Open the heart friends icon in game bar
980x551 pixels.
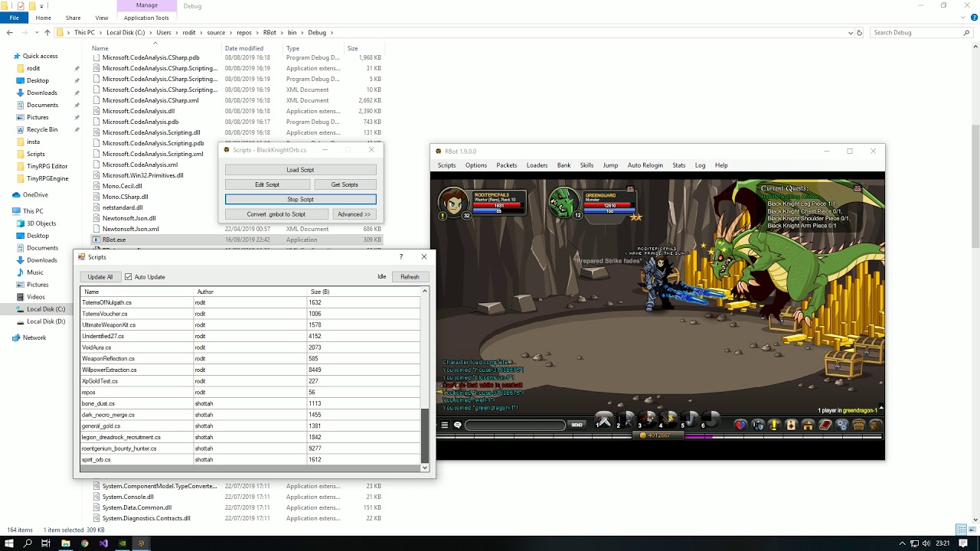(x=740, y=425)
